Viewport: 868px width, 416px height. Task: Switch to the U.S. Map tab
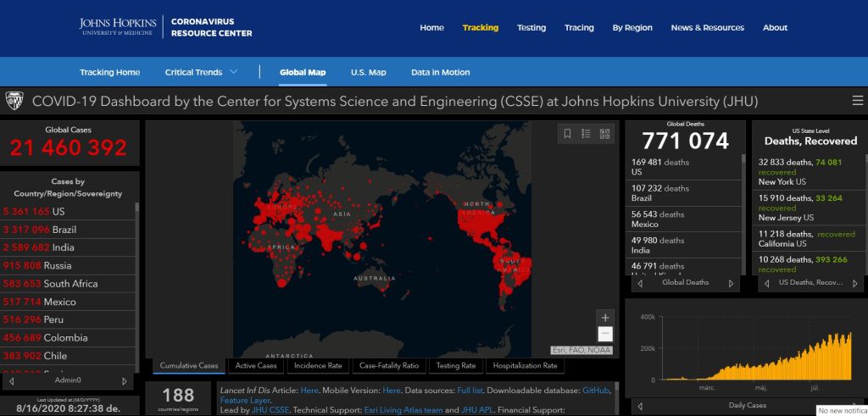(x=368, y=73)
